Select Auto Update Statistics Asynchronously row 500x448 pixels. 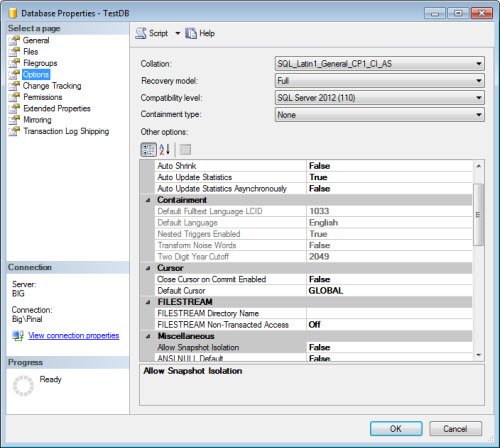(x=313, y=188)
